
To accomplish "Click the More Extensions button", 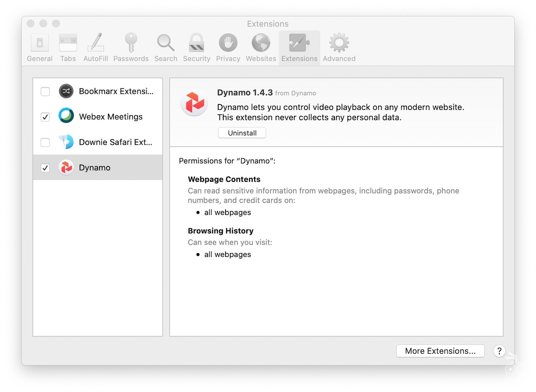I will pyautogui.click(x=440, y=351).
